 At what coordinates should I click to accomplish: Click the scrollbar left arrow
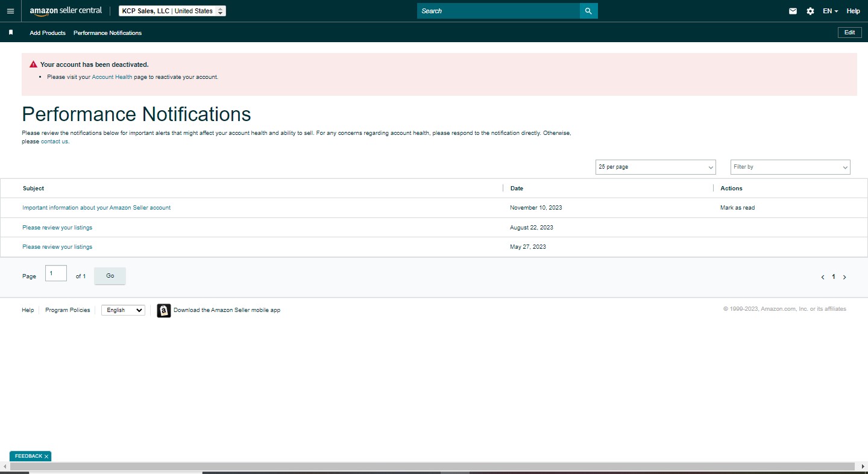pyautogui.click(x=5, y=467)
